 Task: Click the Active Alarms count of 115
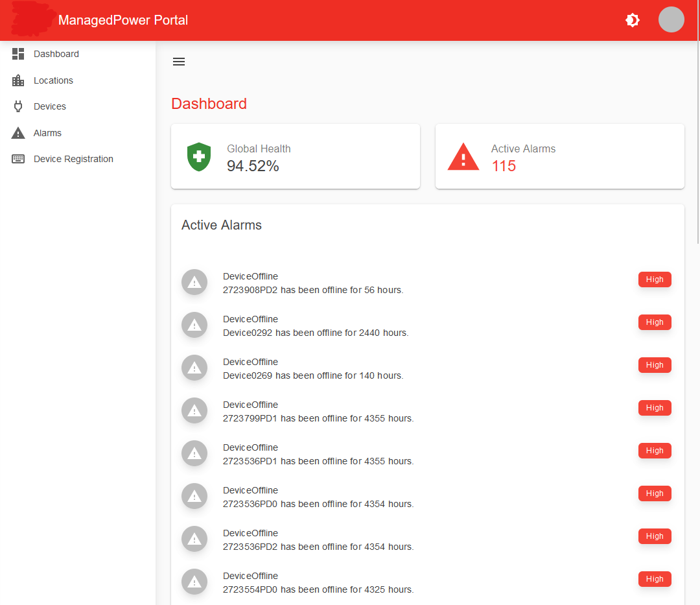click(x=504, y=166)
